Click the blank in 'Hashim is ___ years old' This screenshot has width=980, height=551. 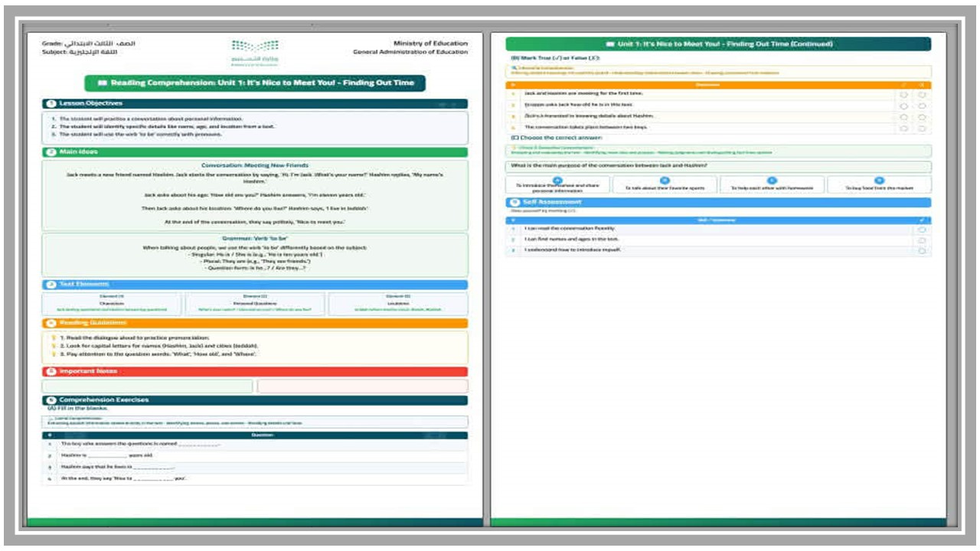coord(106,455)
